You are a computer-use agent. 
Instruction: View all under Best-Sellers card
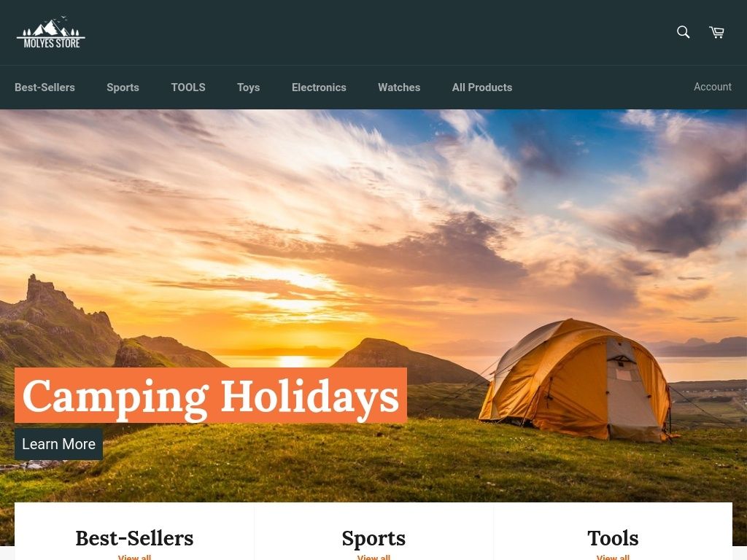pos(134,556)
